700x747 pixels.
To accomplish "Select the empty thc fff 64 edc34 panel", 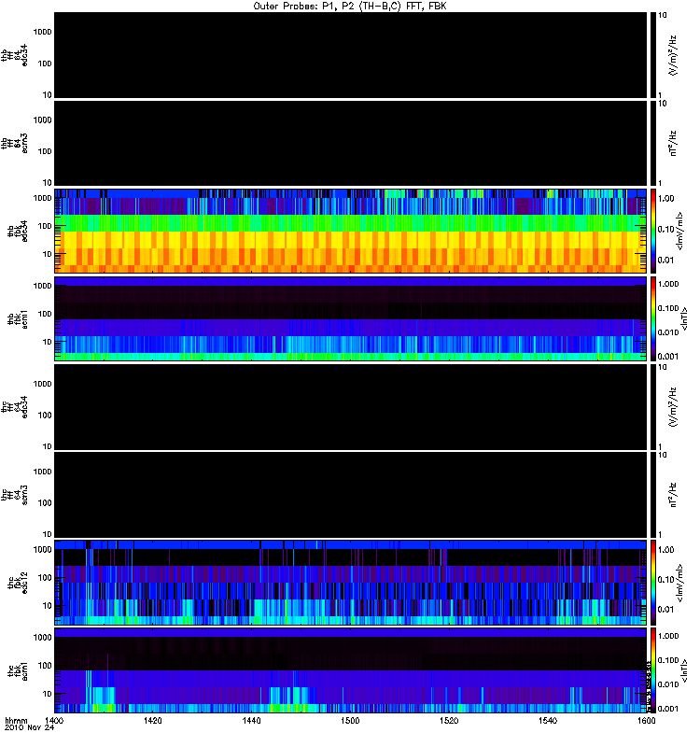I will (x=350, y=406).
